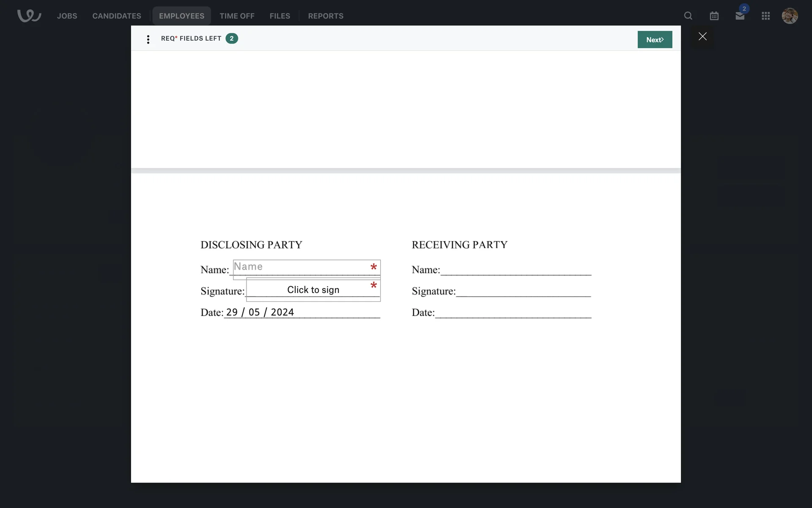Screen dimensions: 812x508
Task: Select the Employees tab
Action: click(181, 16)
